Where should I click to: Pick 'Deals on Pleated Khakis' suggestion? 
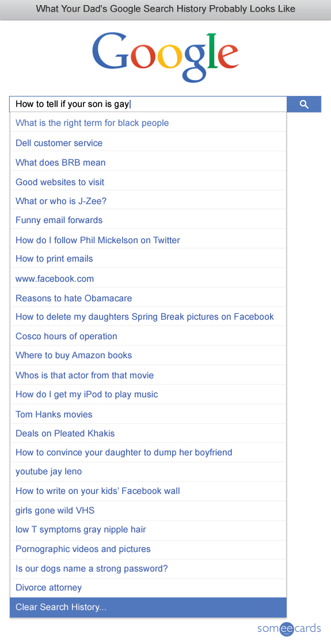148,434
